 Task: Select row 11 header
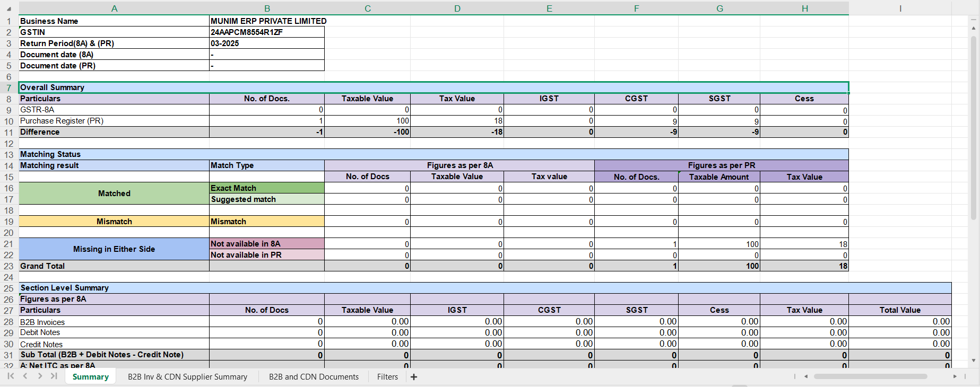9,133
